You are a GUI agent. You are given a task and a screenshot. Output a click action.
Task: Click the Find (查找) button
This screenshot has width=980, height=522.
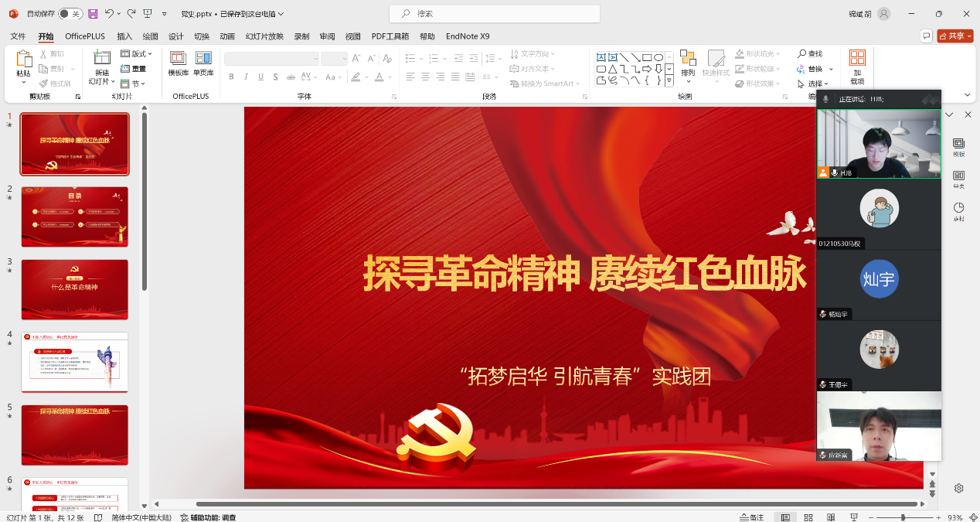[x=811, y=53]
